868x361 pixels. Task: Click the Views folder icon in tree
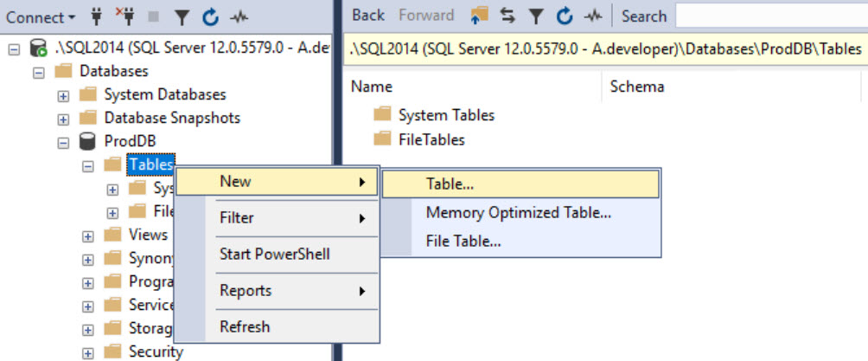[112, 235]
